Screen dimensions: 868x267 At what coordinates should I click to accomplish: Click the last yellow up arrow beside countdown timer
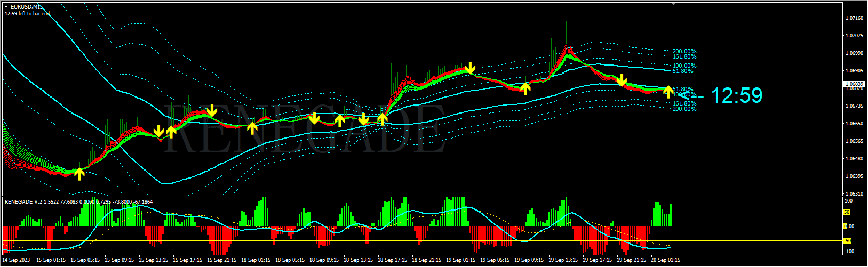point(668,92)
